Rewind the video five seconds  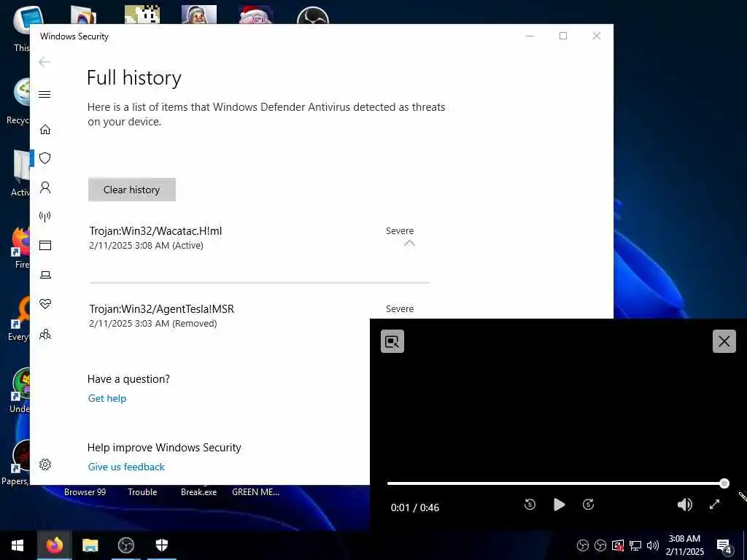[530, 505]
